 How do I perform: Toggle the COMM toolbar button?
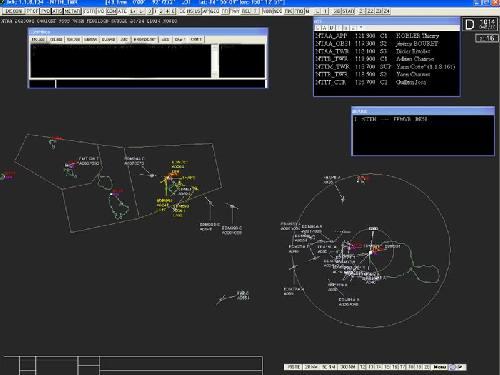111,11
